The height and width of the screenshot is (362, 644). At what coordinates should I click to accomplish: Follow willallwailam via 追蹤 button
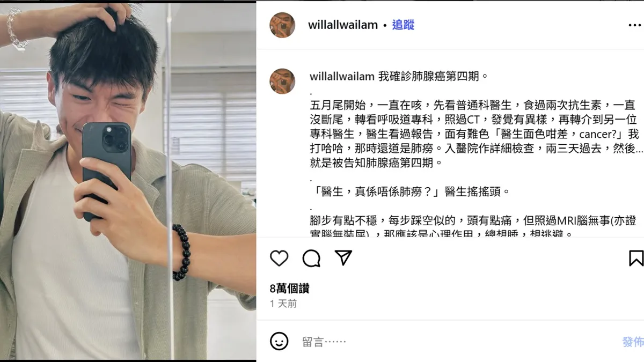pos(403,25)
